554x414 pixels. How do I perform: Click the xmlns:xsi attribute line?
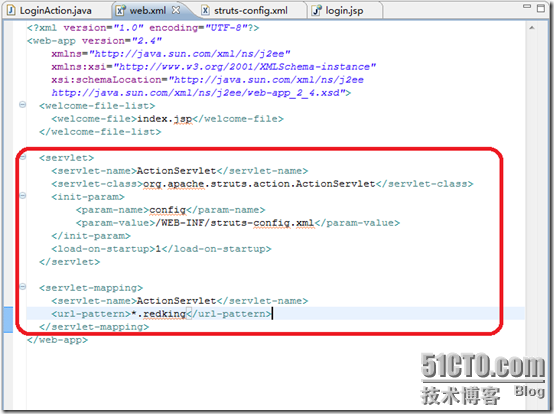pyautogui.click(x=213, y=67)
